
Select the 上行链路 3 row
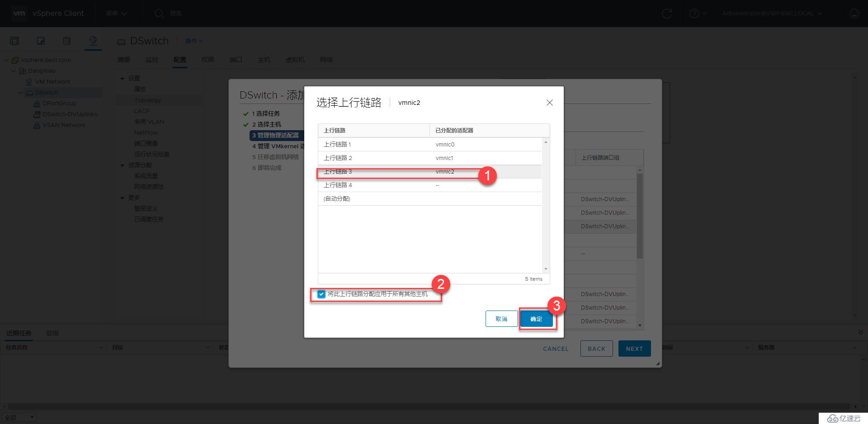[x=429, y=172]
